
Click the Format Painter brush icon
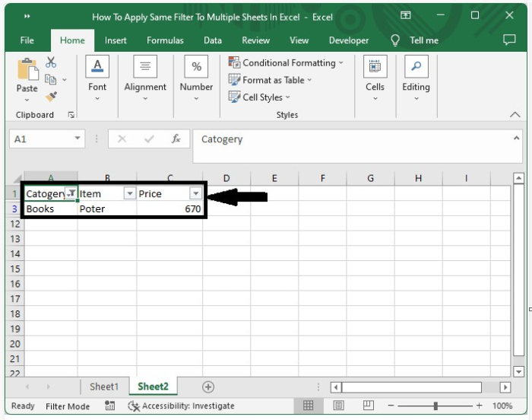click(x=51, y=97)
